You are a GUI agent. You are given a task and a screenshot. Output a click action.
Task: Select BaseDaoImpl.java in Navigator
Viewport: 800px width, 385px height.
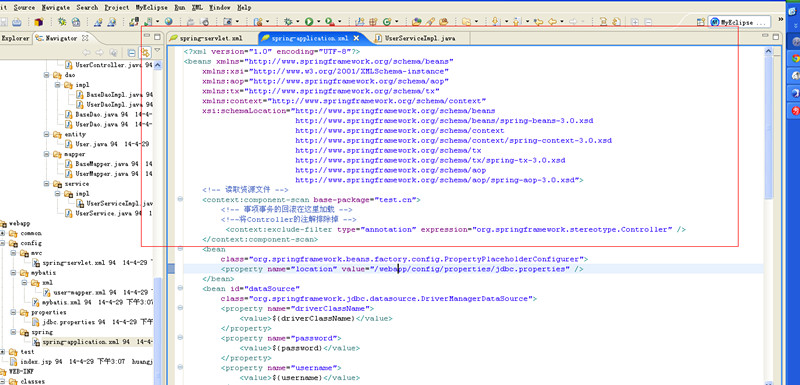click(x=114, y=95)
